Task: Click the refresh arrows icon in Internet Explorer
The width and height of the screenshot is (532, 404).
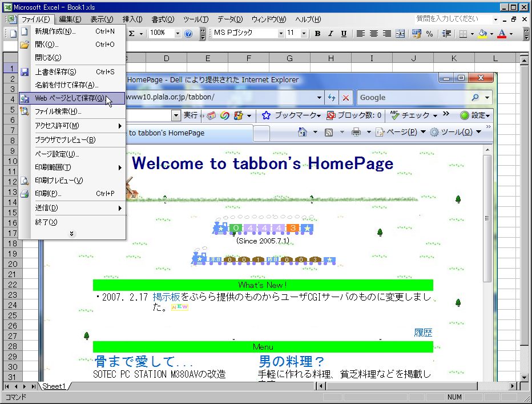Action: 332,98
